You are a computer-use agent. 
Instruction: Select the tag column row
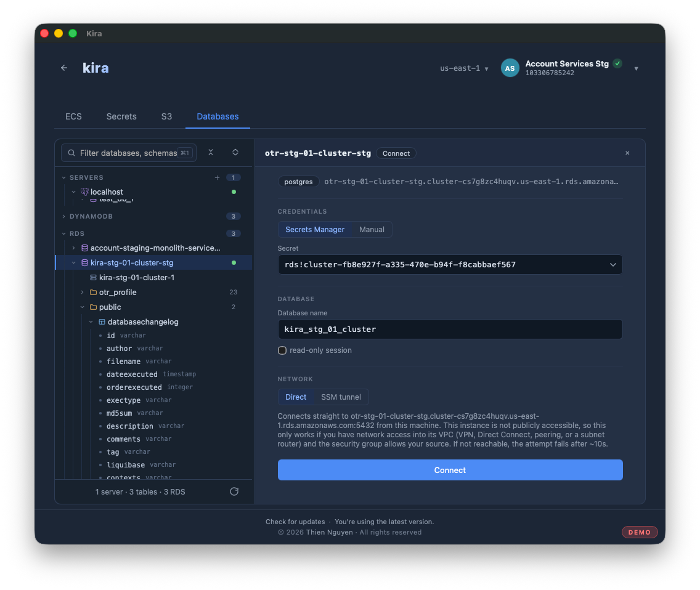128,451
